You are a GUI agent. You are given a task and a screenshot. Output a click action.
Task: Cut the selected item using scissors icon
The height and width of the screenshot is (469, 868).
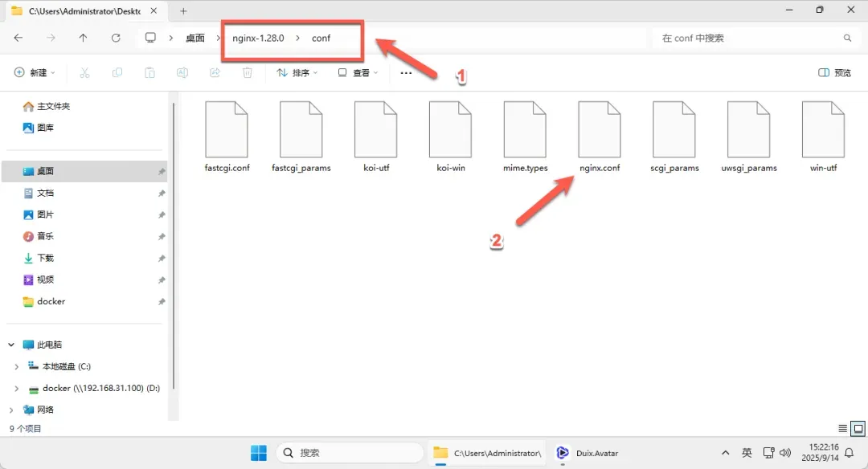coord(84,72)
